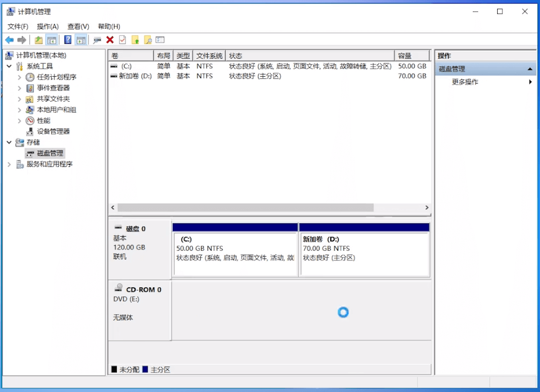Click the blue Help question mark icon
This screenshot has height=392, width=540.
[68, 40]
